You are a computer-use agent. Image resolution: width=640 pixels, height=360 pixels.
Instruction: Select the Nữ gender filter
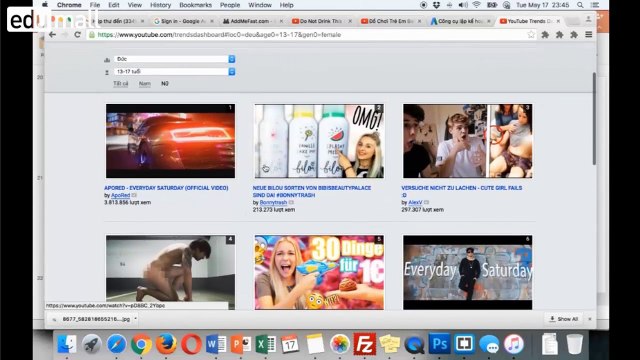(164, 84)
